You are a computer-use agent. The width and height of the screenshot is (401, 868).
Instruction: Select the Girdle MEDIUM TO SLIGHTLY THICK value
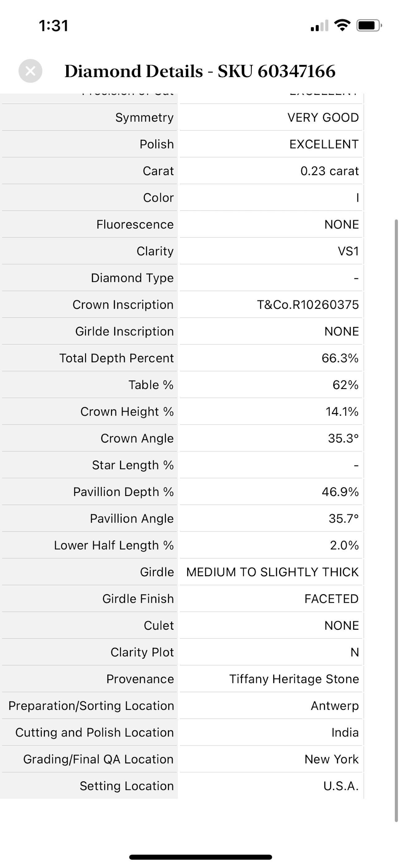[x=272, y=572]
